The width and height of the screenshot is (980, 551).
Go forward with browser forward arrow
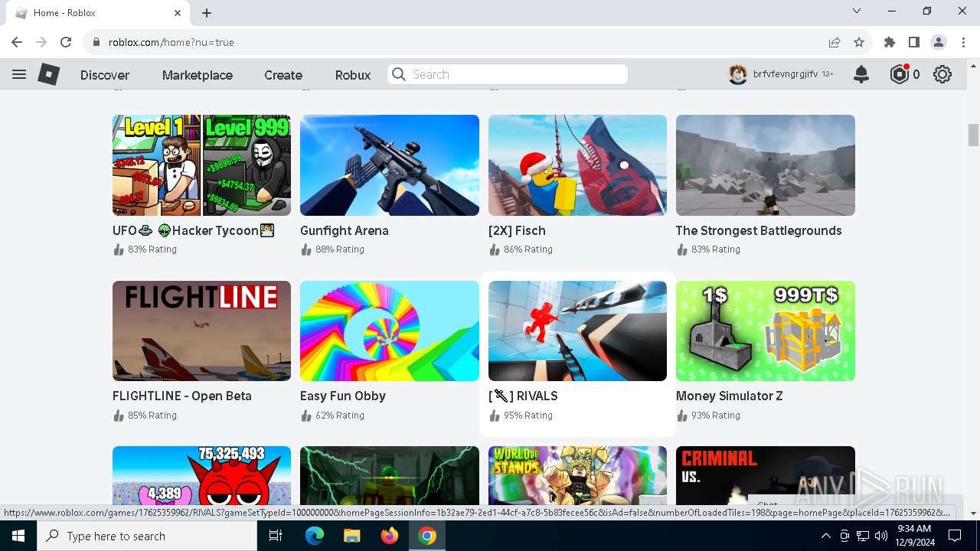click(x=41, y=42)
